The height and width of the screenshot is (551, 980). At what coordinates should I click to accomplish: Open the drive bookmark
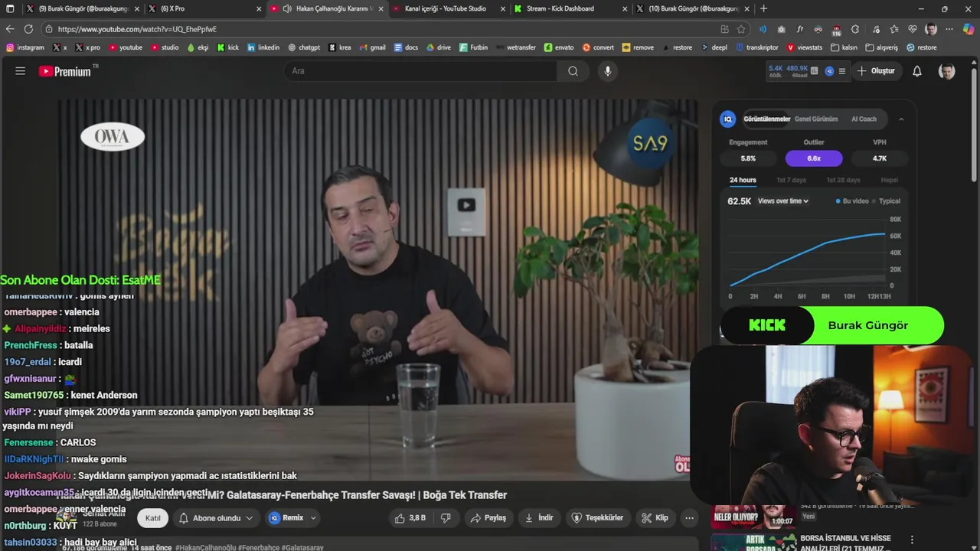point(439,47)
